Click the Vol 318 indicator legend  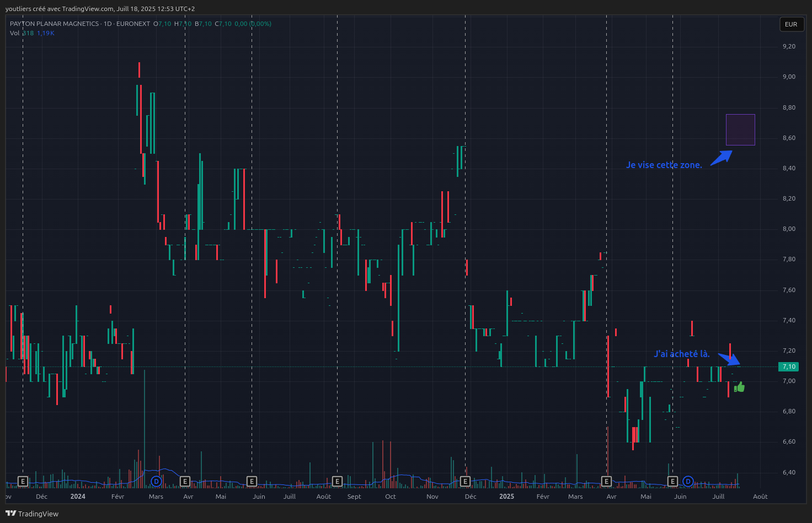tap(22, 33)
